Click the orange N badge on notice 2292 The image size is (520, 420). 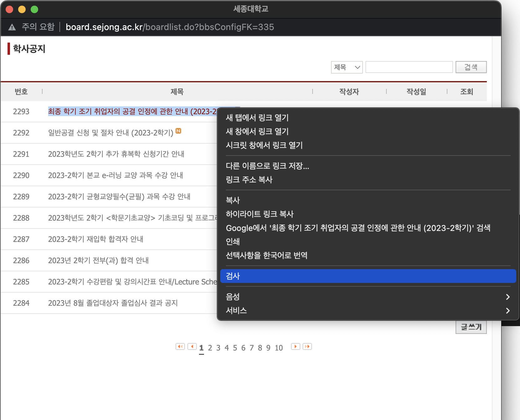[x=178, y=131]
